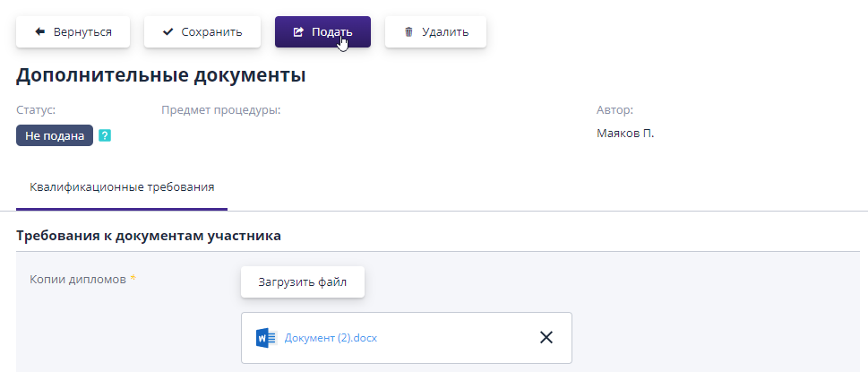Click the help question mark icon near status

tap(105, 136)
